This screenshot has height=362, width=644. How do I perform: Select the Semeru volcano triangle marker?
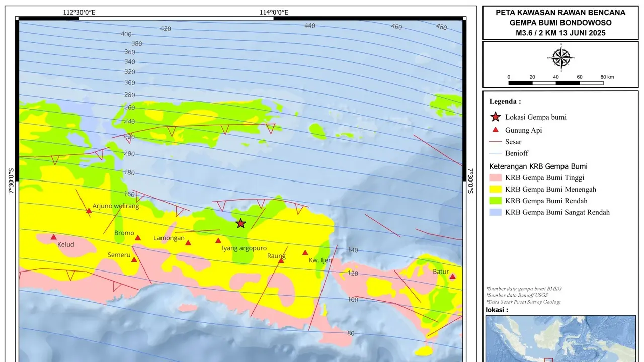134,260
